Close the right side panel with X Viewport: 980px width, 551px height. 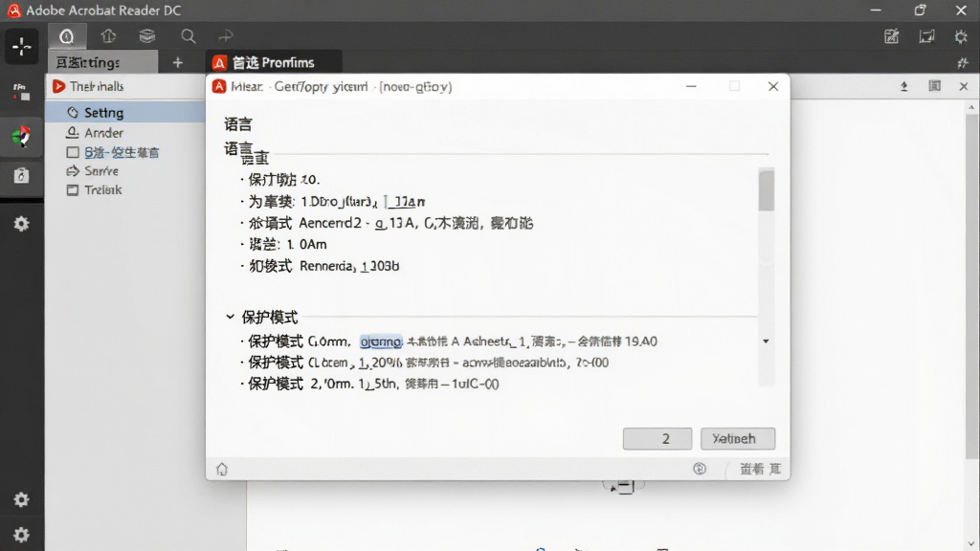pos(963,86)
